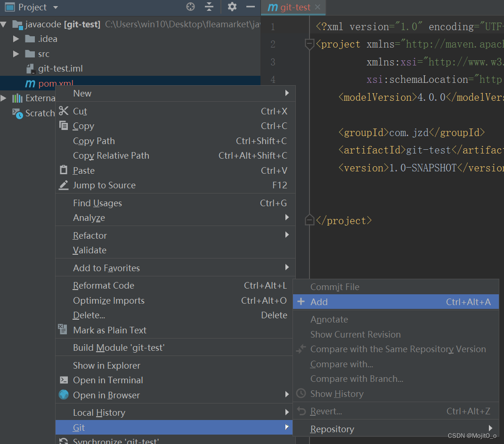
Task: Click the plus icon beside Add
Action: click(x=301, y=302)
